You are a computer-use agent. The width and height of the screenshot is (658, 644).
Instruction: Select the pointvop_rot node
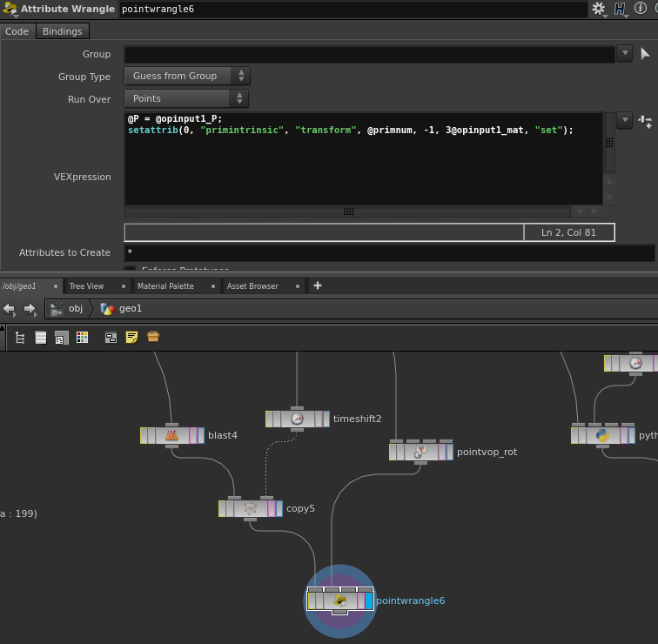coord(421,452)
